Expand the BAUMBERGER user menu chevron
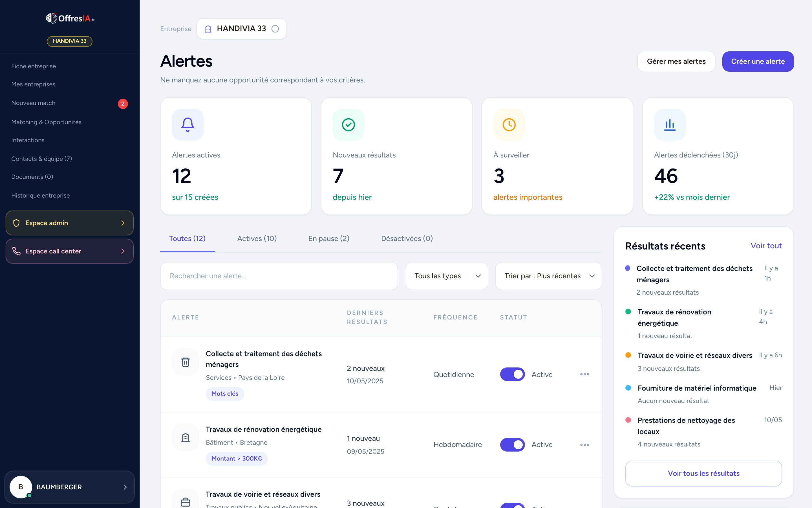 [125, 487]
